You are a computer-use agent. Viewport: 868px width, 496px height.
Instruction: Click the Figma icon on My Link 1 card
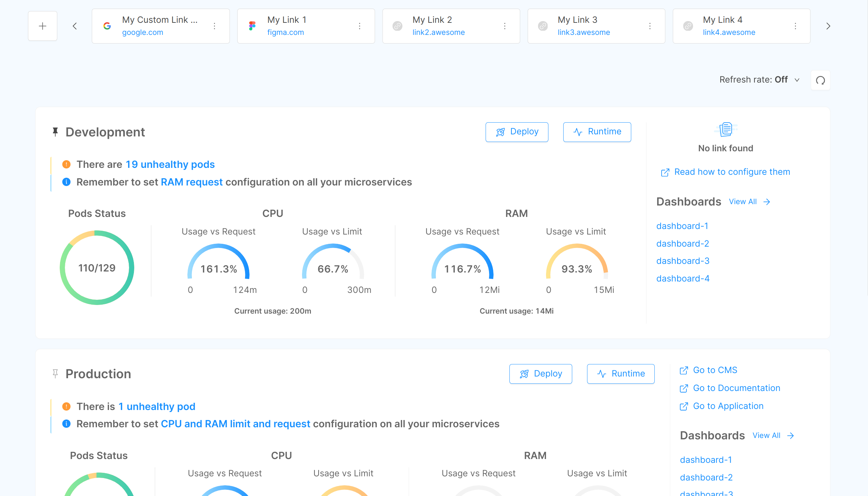click(x=252, y=26)
